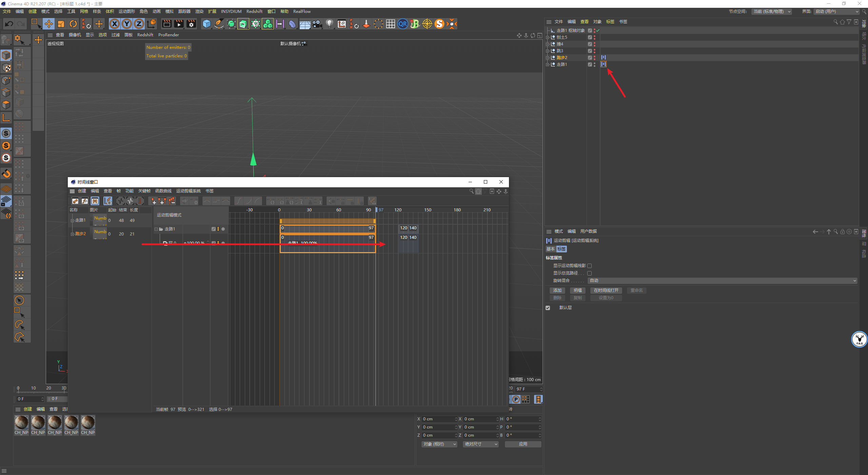Open 旋转混合 dropdown
The image size is (868, 475).
click(x=722, y=281)
